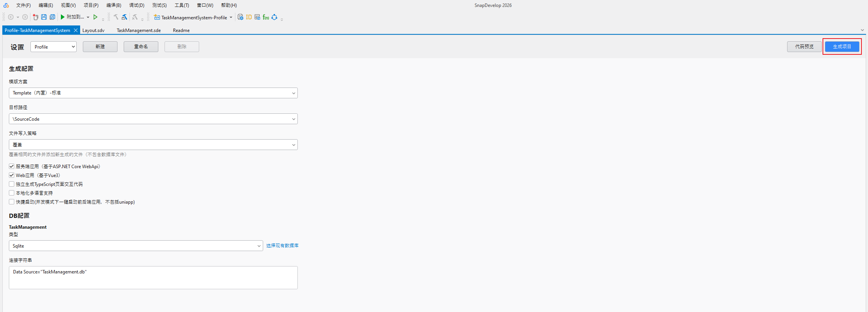Open the 项目(P) menu
The height and width of the screenshot is (312, 868).
(91, 5)
